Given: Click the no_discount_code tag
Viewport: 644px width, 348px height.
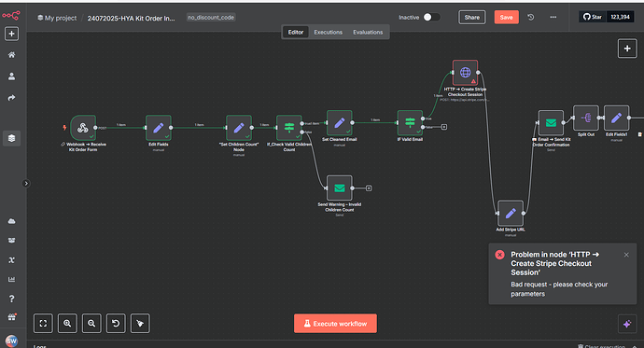Looking at the screenshot, I should point(211,17).
